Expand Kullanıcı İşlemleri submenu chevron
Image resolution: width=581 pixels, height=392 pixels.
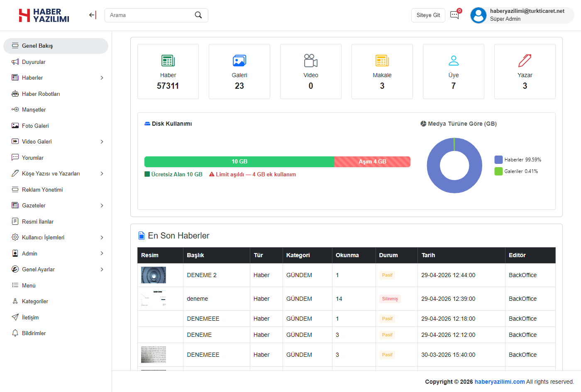pyautogui.click(x=102, y=238)
